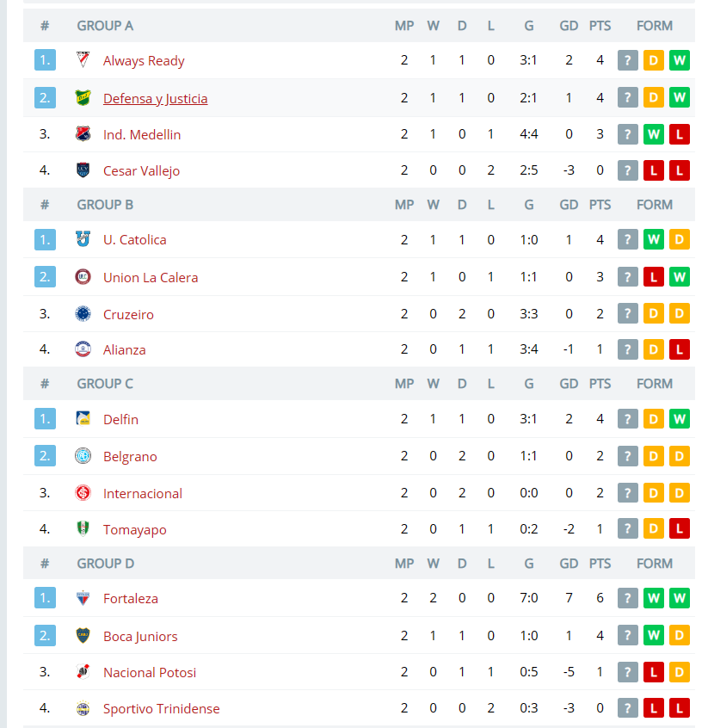The image size is (708, 728).
Task: Click the Fortaleza team badge
Action: (83, 598)
